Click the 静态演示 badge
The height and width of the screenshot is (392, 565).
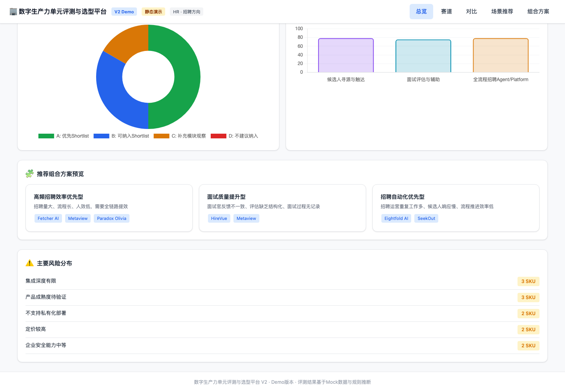tap(153, 12)
